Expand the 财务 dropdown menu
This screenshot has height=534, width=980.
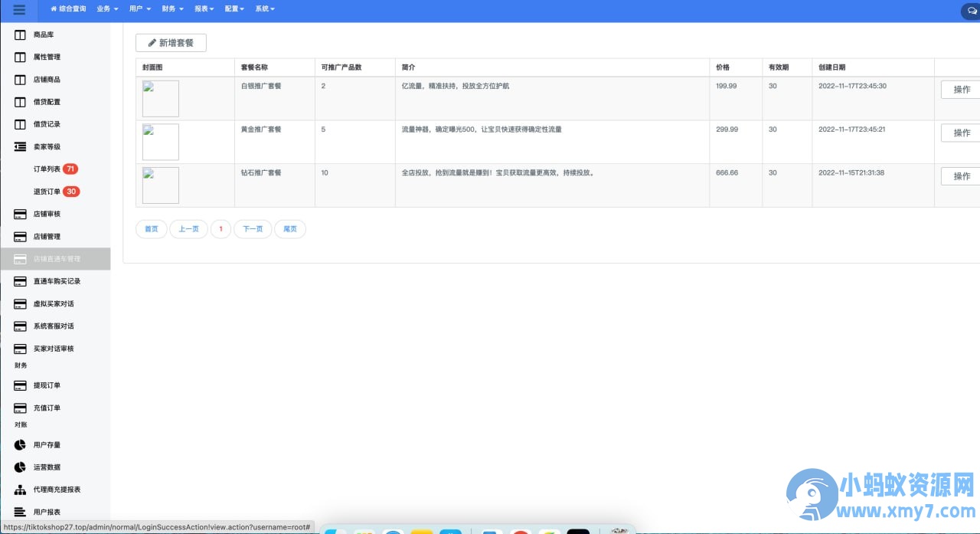coord(172,9)
